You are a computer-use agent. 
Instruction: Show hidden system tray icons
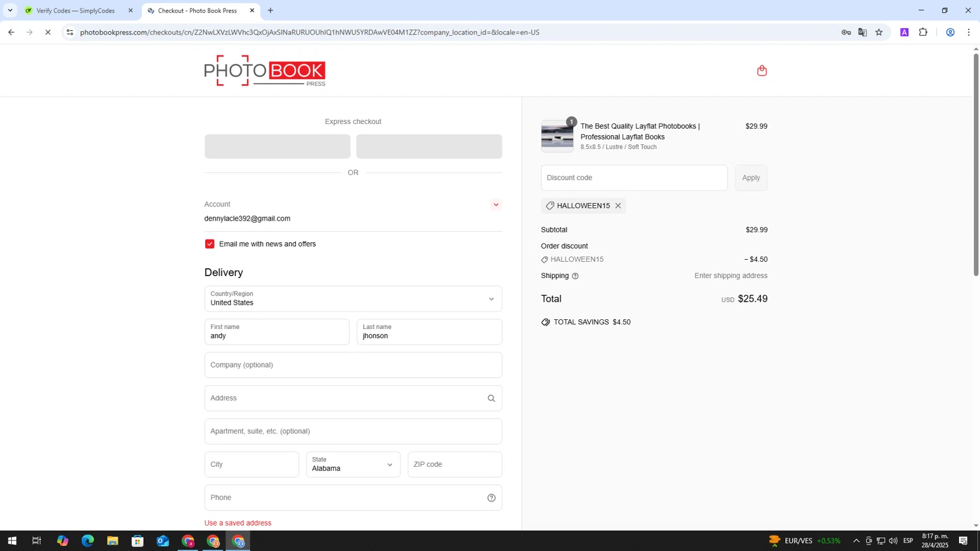[857, 541]
